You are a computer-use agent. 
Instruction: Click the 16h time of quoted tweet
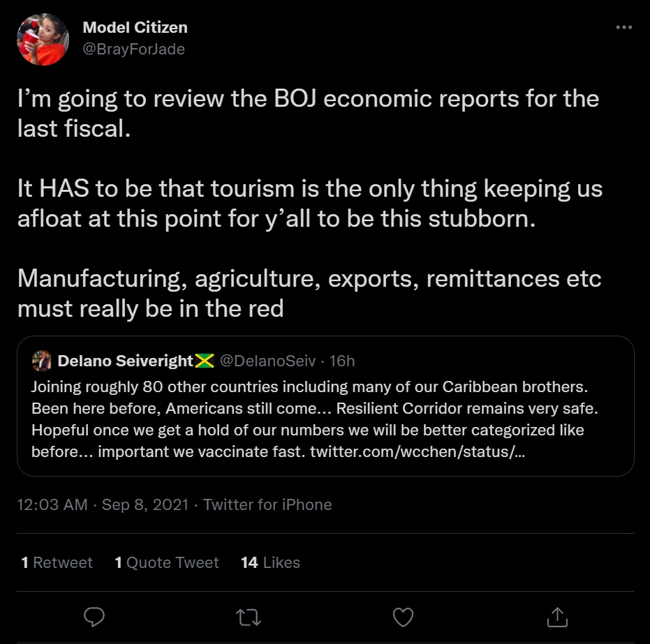[342, 361]
